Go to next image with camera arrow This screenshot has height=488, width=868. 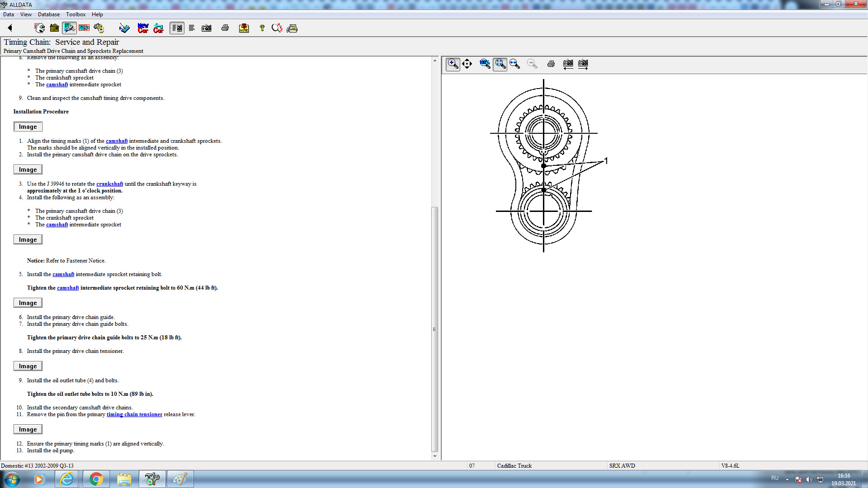coord(583,64)
